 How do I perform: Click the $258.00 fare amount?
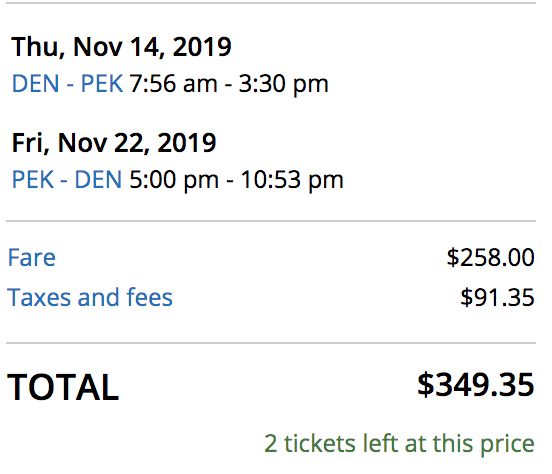pos(491,257)
